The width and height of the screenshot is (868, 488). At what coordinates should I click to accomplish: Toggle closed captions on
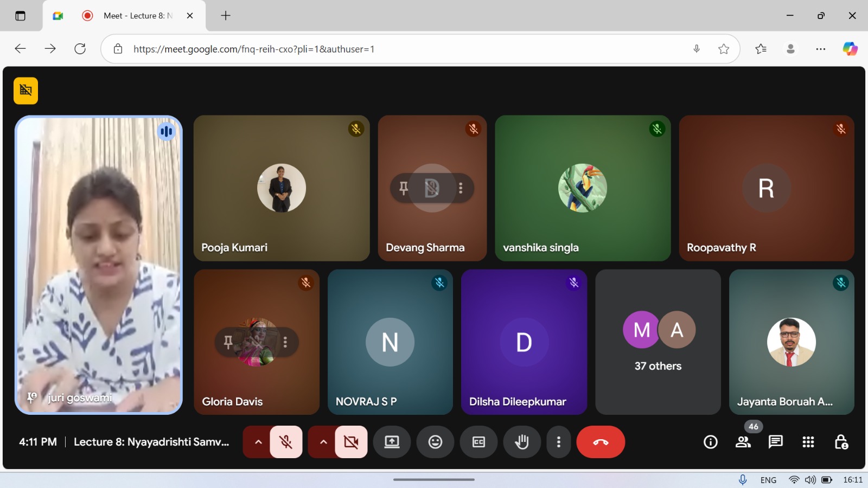[478, 442]
